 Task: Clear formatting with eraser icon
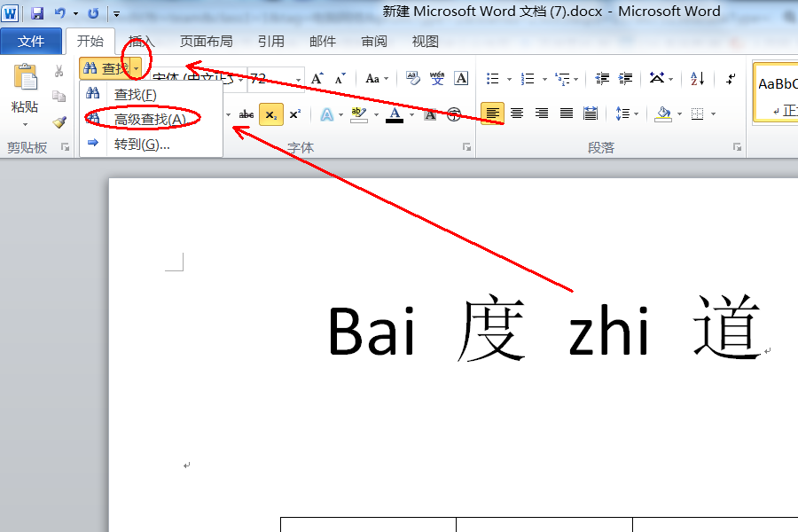point(412,78)
